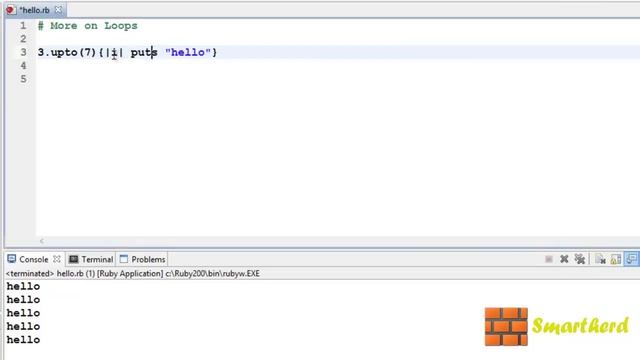The height and width of the screenshot is (360, 640).
Task: Click line number 2 in the gutter
Action: [23, 39]
